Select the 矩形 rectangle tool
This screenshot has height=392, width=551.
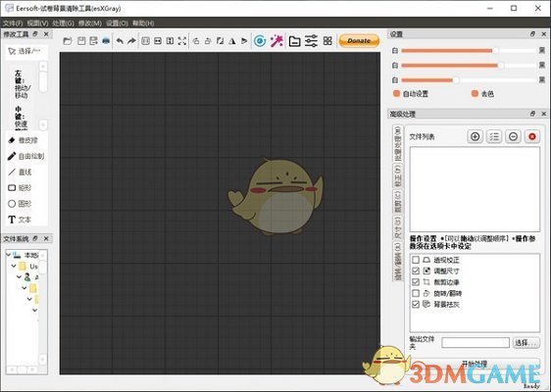tap(20, 187)
